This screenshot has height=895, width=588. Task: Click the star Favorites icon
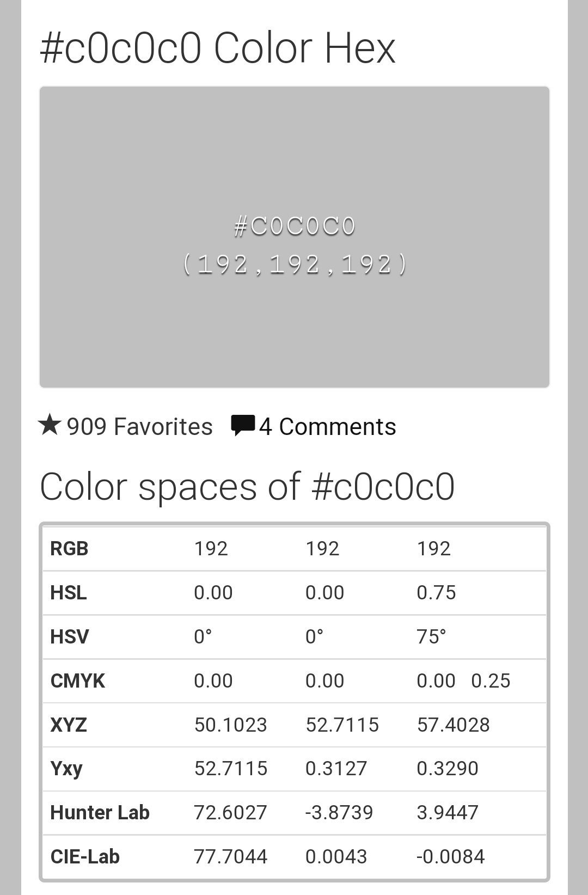pyautogui.click(x=50, y=425)
